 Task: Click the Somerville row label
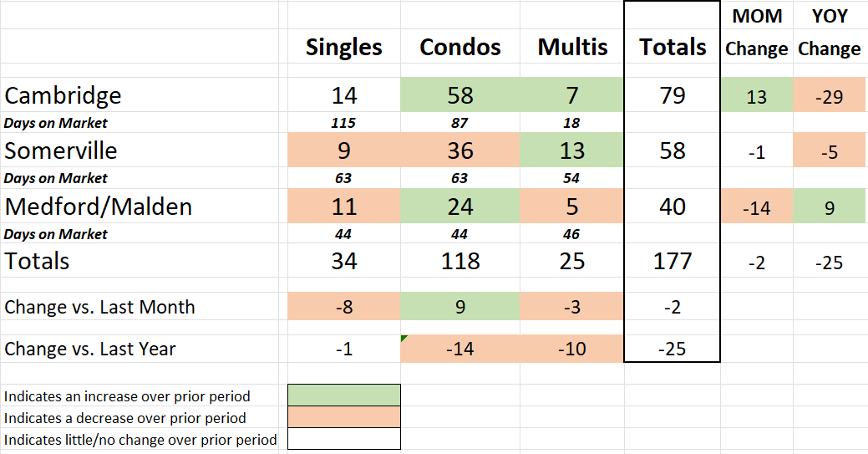coord(60,150)
